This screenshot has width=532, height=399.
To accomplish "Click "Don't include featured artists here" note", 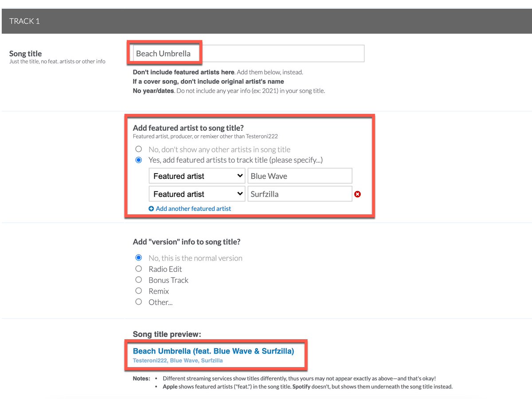I will coord(183,72).
